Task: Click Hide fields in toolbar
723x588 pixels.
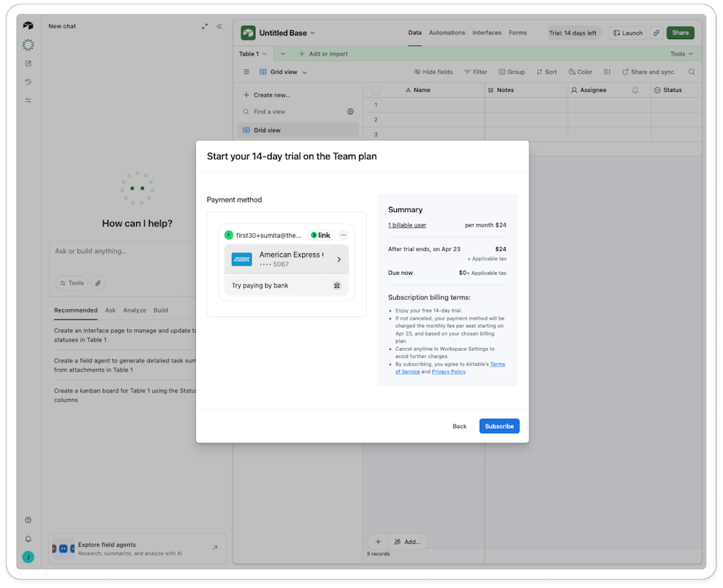Action: coord(433,72)
